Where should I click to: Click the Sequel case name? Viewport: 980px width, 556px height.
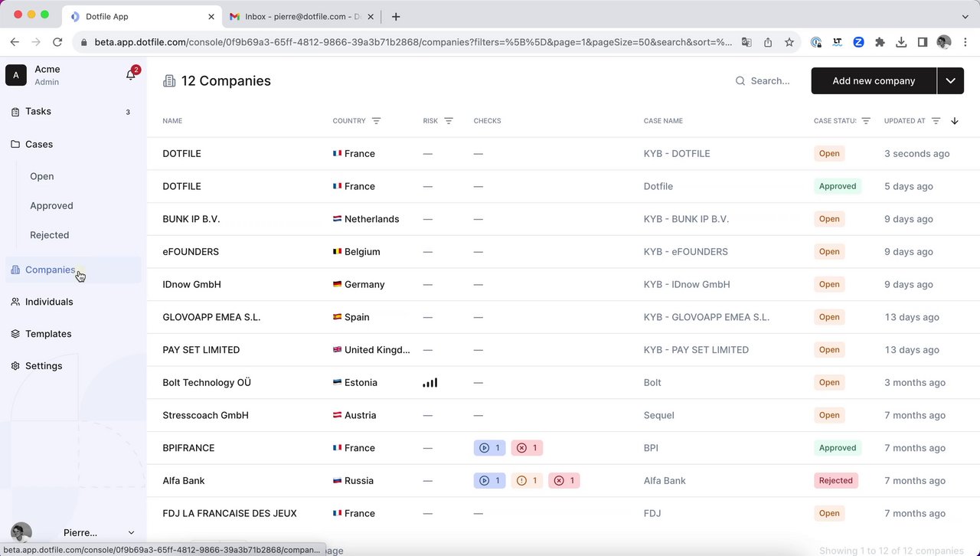[659, 415]
